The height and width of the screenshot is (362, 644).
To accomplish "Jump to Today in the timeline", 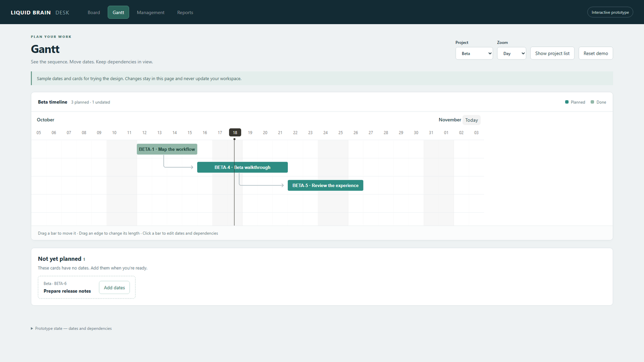I will [471, 120].
